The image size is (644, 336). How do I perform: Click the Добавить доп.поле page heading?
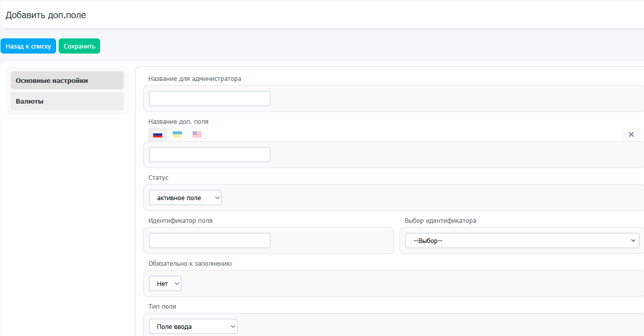click(45, 15)
